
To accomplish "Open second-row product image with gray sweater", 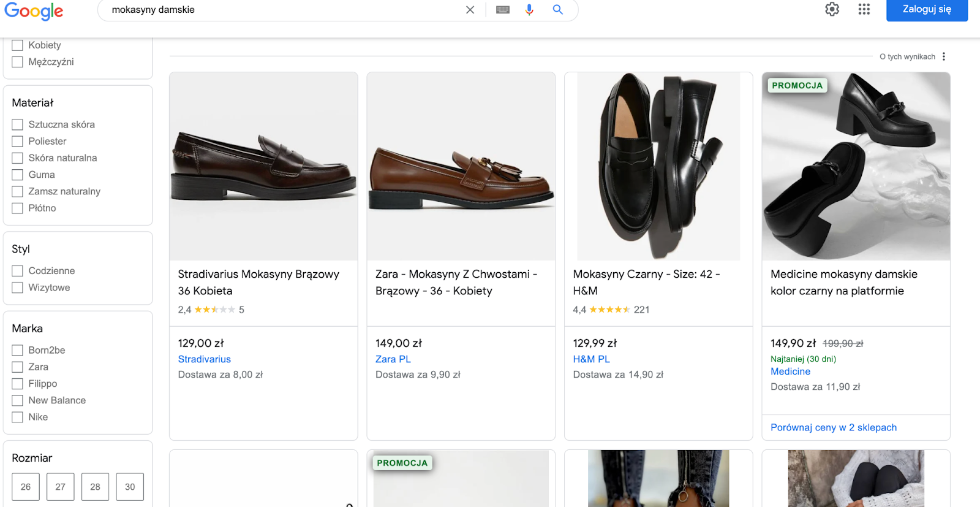I will 856,478.
